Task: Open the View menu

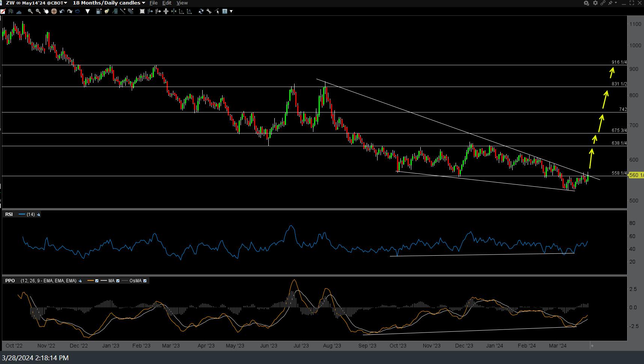Action: pyautogui.click(x=182, y=3)
